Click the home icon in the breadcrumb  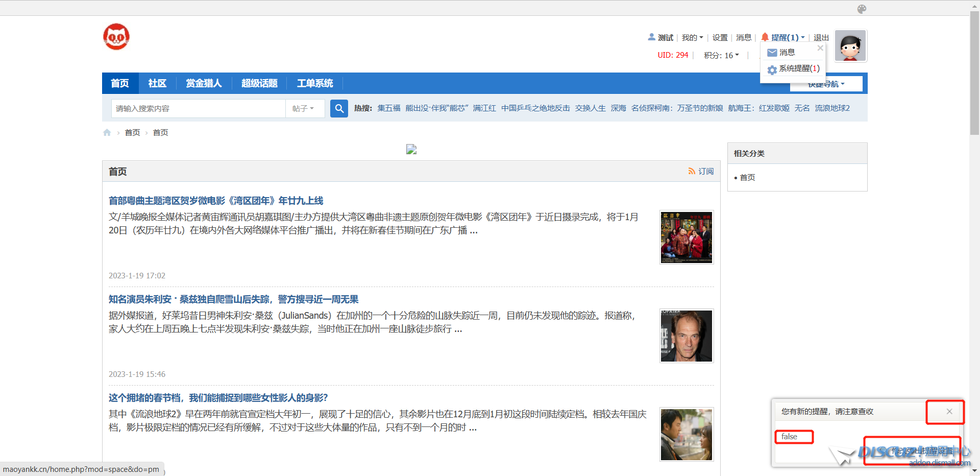[x=107, y=132]
